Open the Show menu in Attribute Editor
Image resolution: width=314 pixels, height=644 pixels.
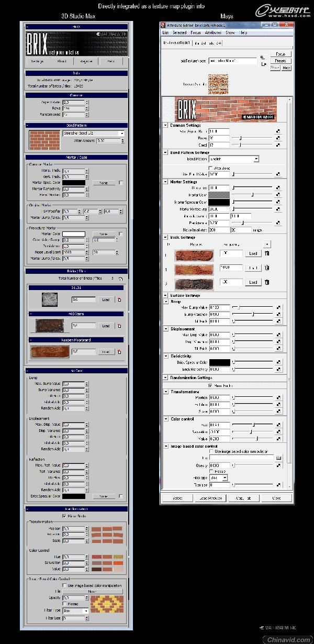[230, 32]
